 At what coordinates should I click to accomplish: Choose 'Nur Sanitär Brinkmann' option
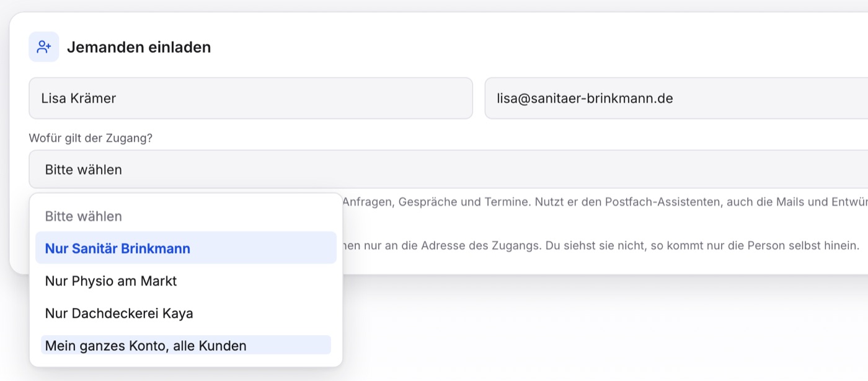(186, 248)
